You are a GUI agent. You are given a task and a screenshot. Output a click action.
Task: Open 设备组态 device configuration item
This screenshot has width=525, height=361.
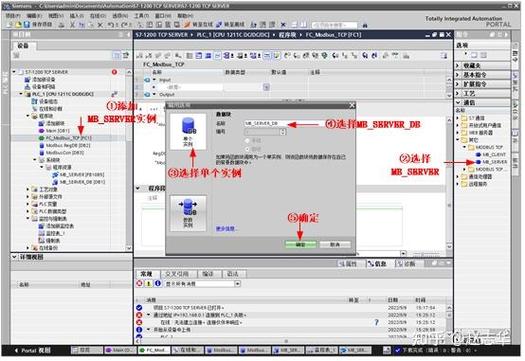click(x=45, y=101)
